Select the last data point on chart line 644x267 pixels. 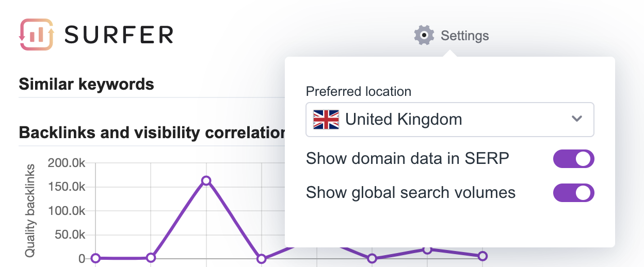point(482,256)
